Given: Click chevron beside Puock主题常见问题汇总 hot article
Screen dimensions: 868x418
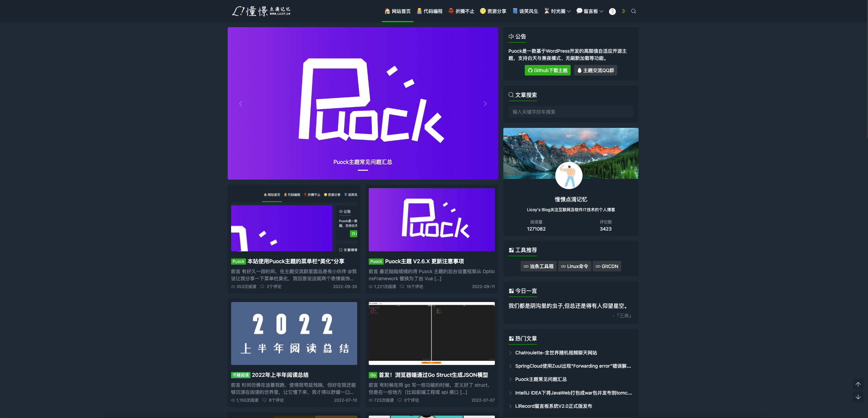Looking at the screenshot, I should pyautogui.click(x=510, y=380).
